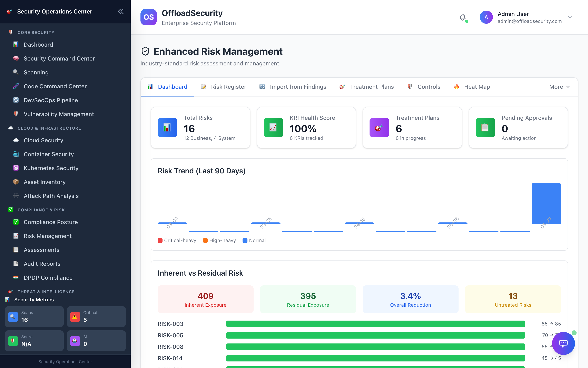Image resolution: width=588 pixels, height=368 pixels.
Task: Click the OS logo icon
Action: pos(148,17)
